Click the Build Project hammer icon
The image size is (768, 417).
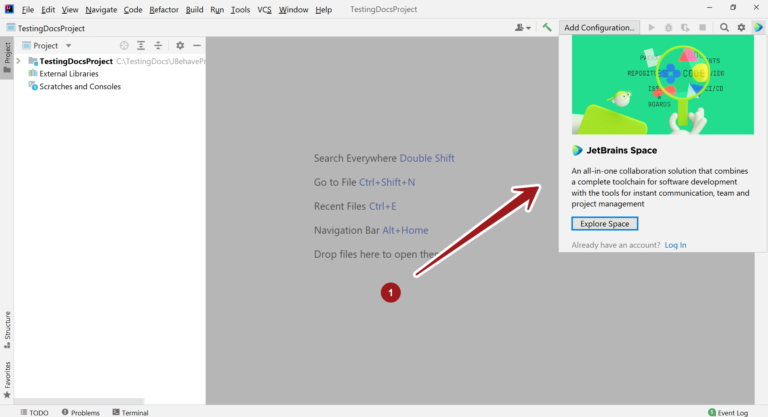pyautogui.click(x=547, y=28)
